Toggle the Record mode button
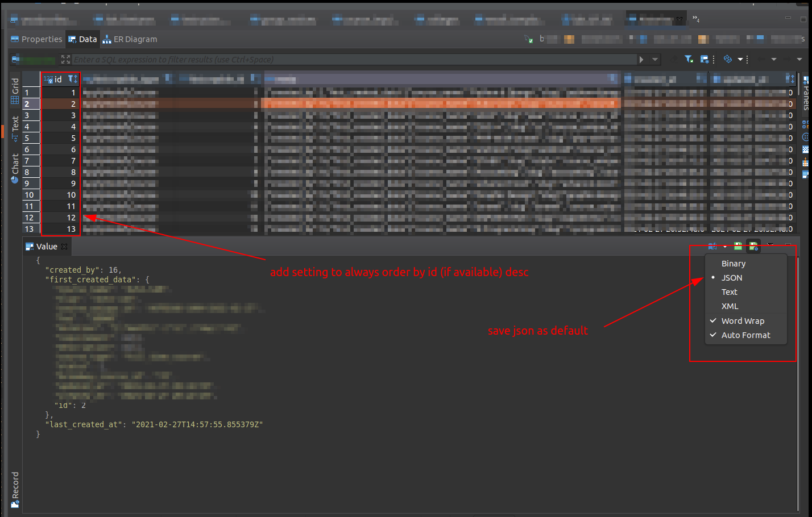The image size is (812, 517). point(15,490)
